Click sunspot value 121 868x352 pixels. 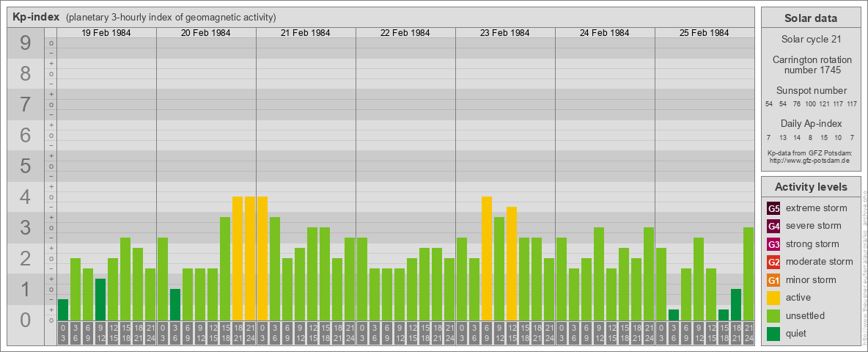point(825,104)
